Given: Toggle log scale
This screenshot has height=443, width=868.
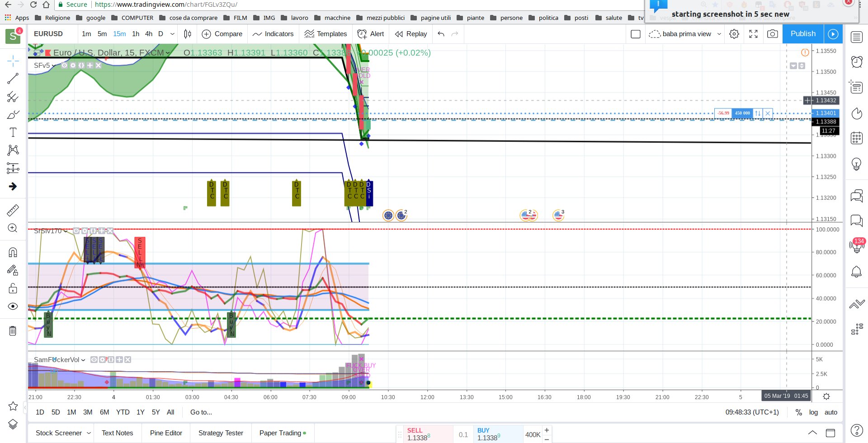Looking at the screenshot, I should 814,412.
